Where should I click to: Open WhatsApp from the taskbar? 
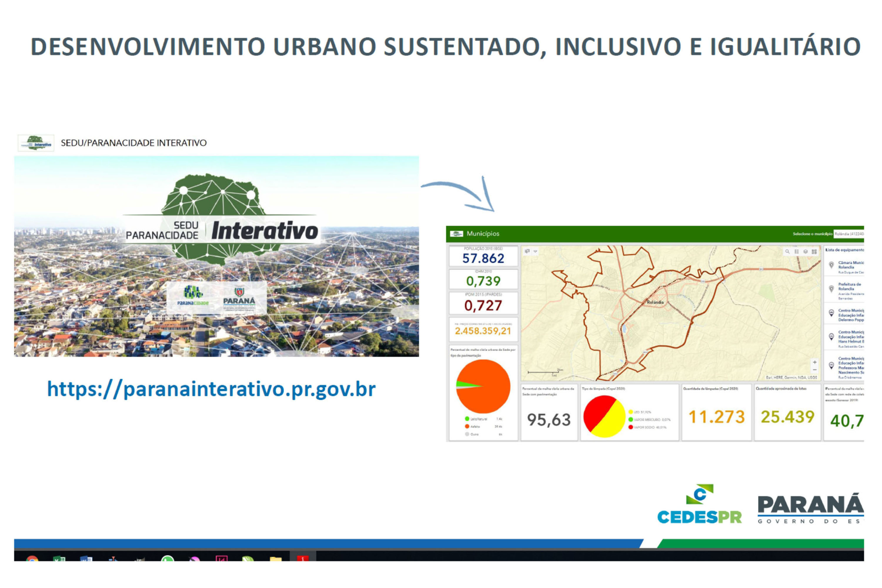[x=167, y=558]
